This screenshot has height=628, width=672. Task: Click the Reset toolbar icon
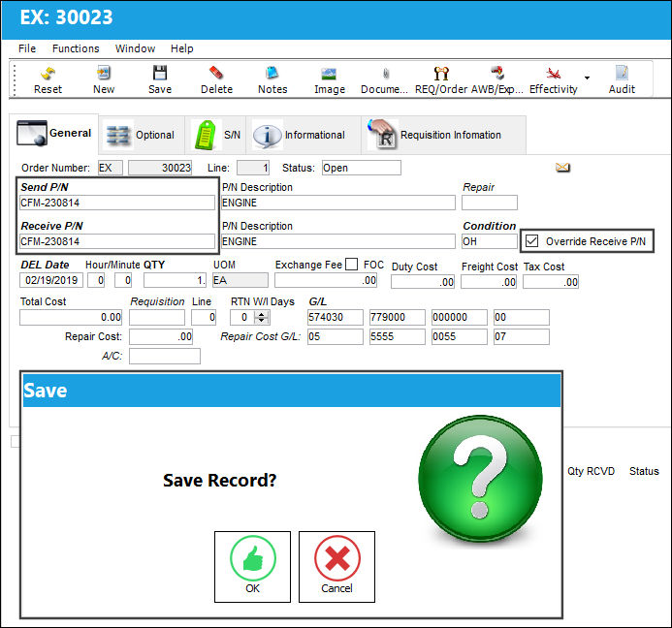pos(48,74)
